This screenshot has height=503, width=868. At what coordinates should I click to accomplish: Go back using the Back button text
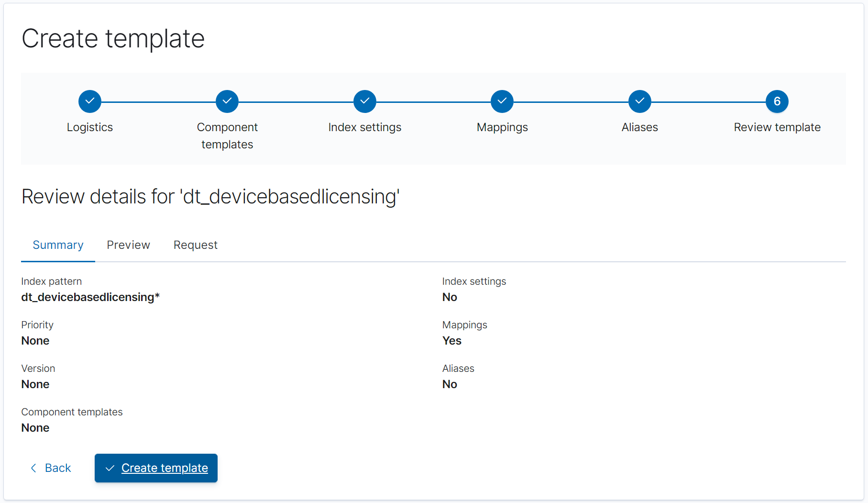(58, 468)
